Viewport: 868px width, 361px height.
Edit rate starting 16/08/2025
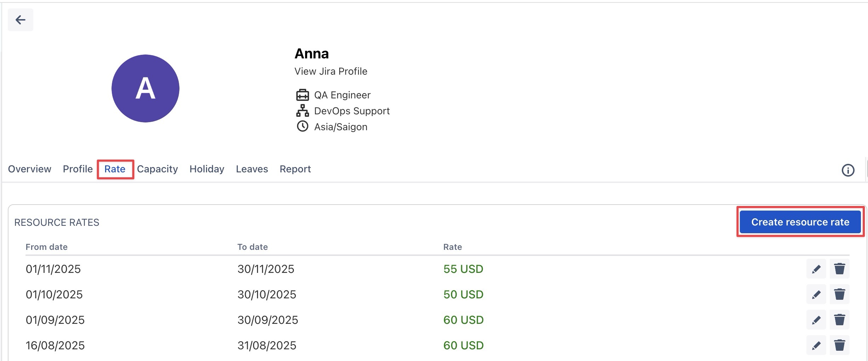pos(816,345)
